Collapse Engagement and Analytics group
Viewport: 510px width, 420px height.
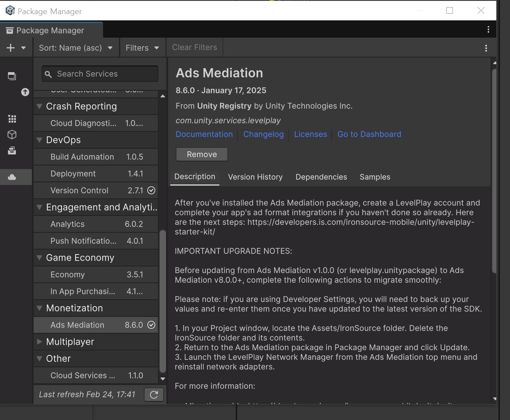pyautogui.click(x=39, y=207)
